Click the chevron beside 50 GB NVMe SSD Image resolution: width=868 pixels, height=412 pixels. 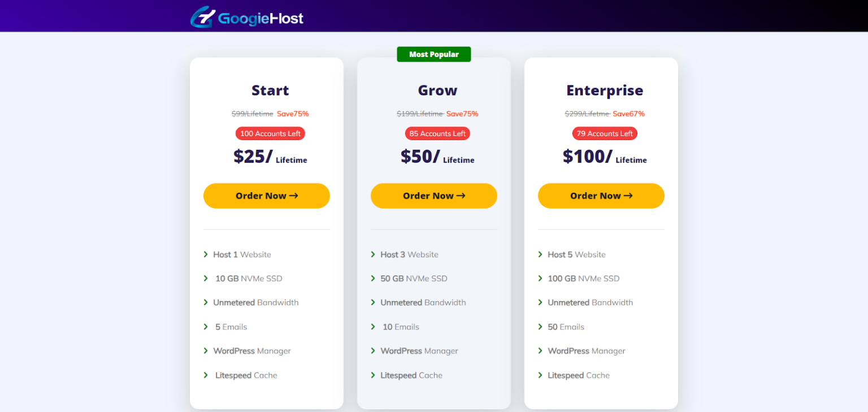pyautogui.click(x=373, y=278)
